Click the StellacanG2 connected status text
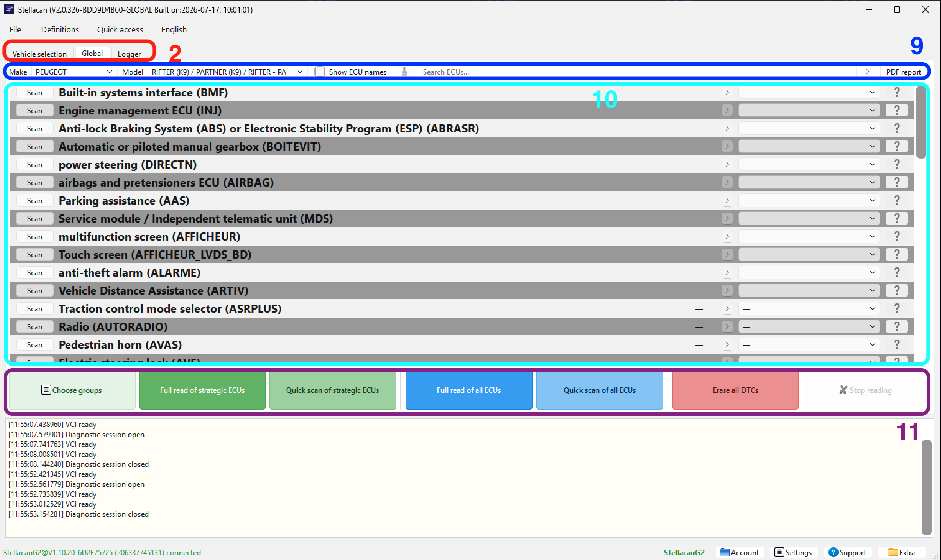Screen dimensions: 941x560 tap(102, 552)
